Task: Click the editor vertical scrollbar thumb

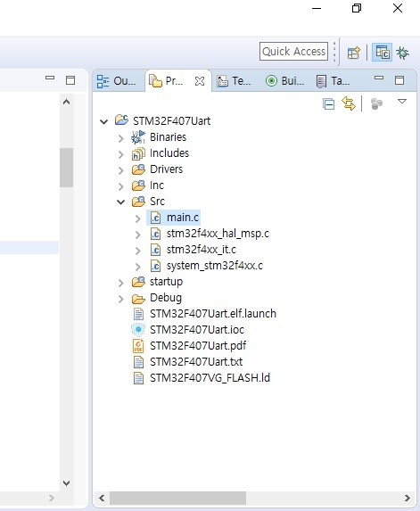Action: click(x=67, y=168)
